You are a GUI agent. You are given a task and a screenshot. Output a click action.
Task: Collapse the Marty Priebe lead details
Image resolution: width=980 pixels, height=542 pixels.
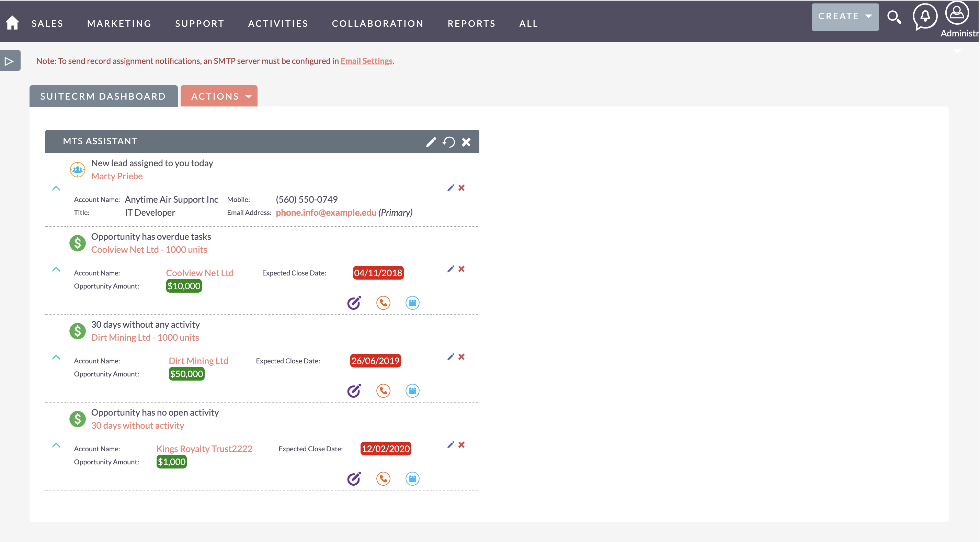click(x=56, y=188)
